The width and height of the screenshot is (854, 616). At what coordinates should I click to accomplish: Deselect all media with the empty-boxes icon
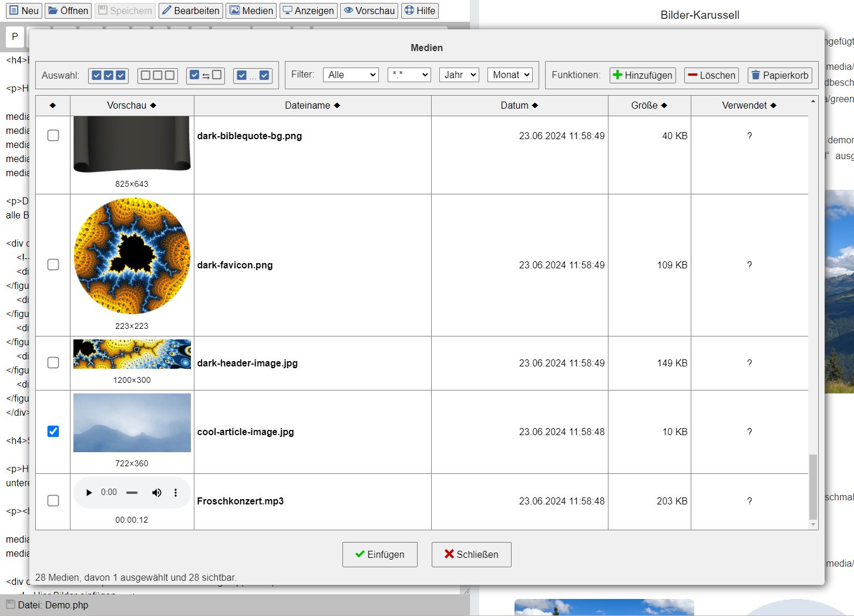coord(157,75)
